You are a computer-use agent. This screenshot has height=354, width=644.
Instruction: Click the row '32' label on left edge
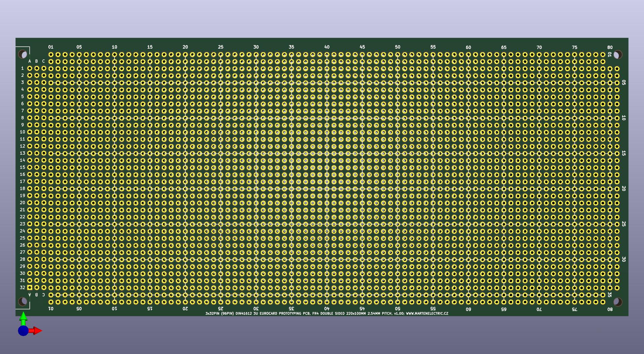tap(22, 288)
